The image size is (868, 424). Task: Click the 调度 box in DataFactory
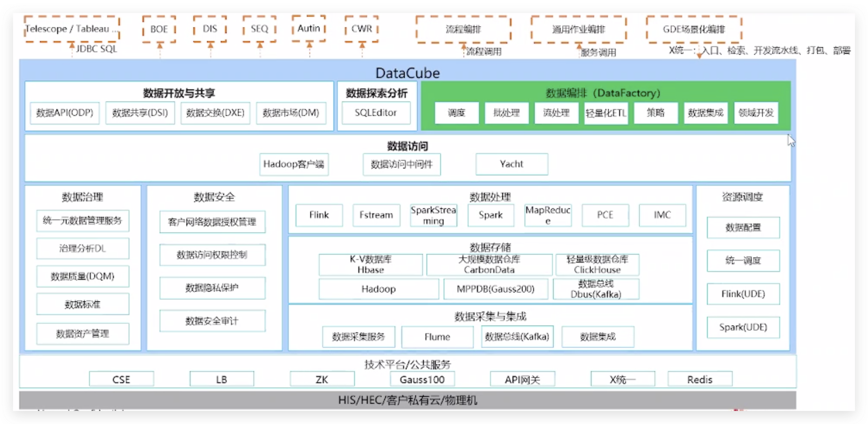pyautogui.click(x=456, y=113)
